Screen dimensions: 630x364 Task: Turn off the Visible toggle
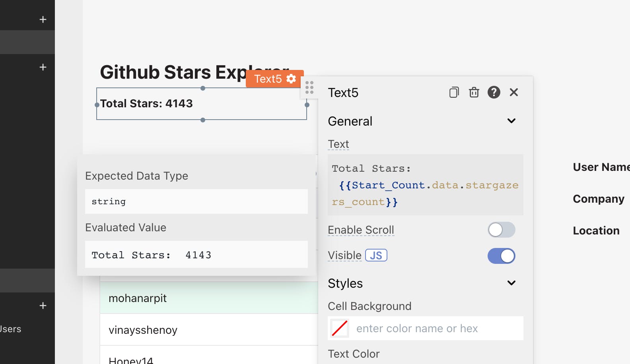pyautogui.click(x=501, y=256)
